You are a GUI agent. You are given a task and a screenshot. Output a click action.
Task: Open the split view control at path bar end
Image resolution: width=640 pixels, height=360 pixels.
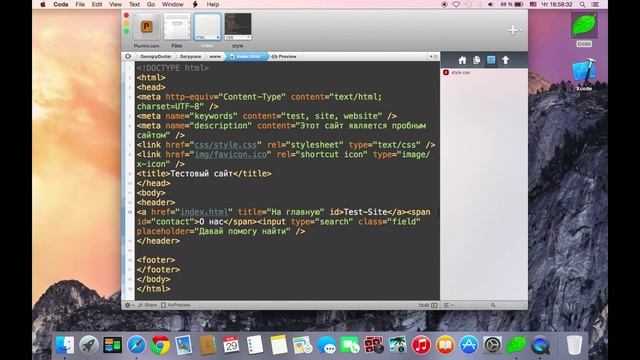coord(433,56)
